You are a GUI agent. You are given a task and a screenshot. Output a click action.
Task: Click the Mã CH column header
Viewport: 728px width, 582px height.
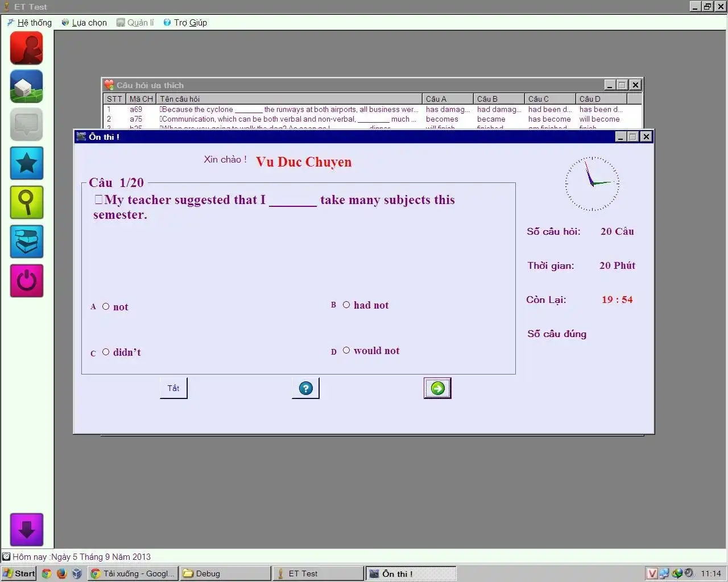click(x=141, y=99)
